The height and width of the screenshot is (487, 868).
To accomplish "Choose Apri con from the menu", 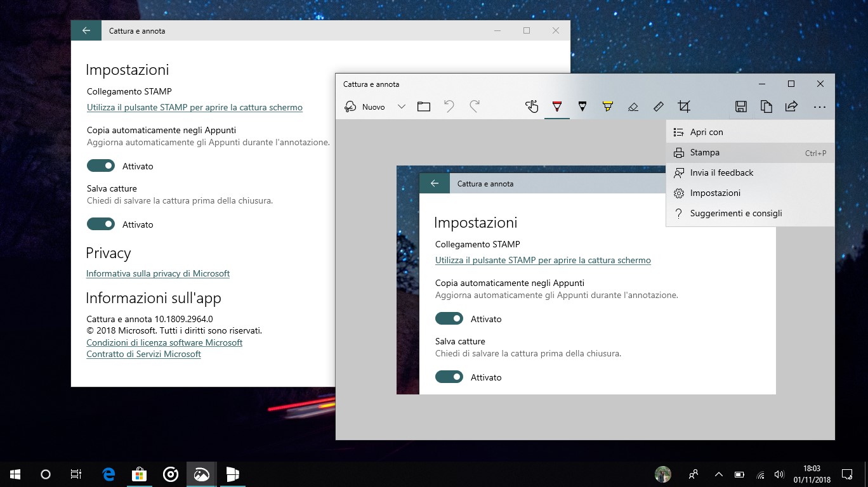I will (x=750, y=132).
